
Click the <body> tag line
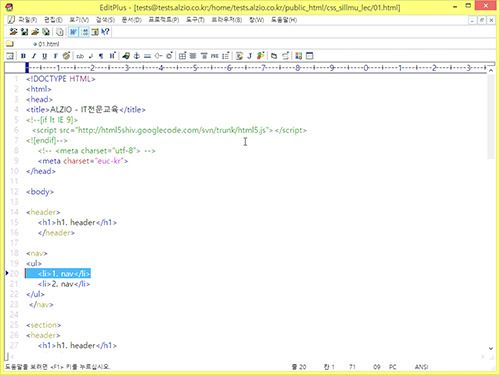(40, 192)
